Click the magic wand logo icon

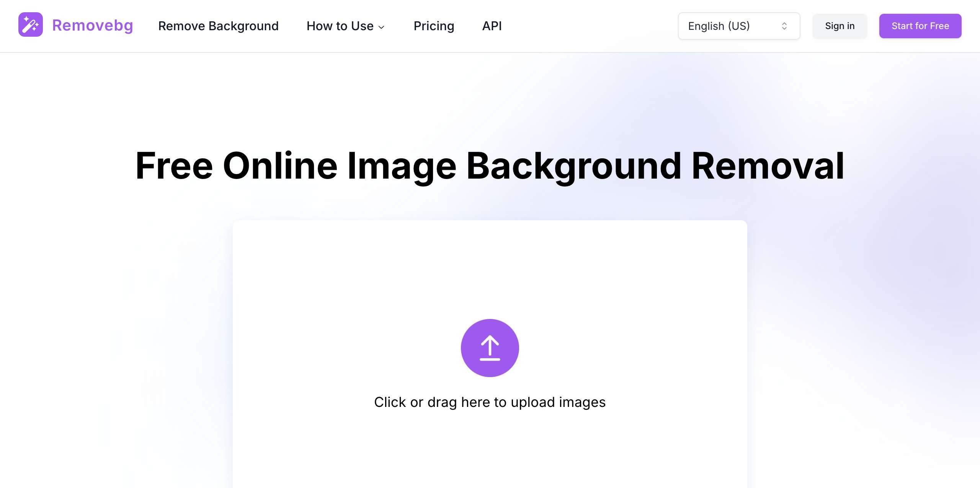(x=31, y=25)
